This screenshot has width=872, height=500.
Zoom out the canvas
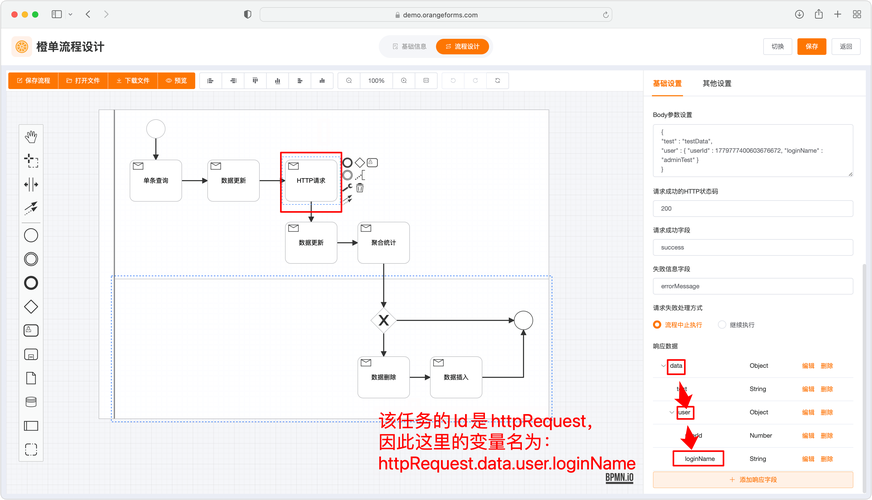[x=349, y=81]
